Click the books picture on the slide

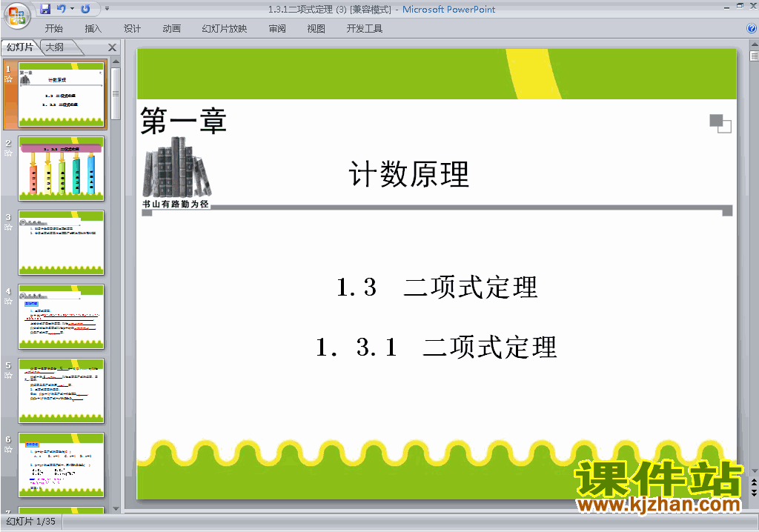176,167
